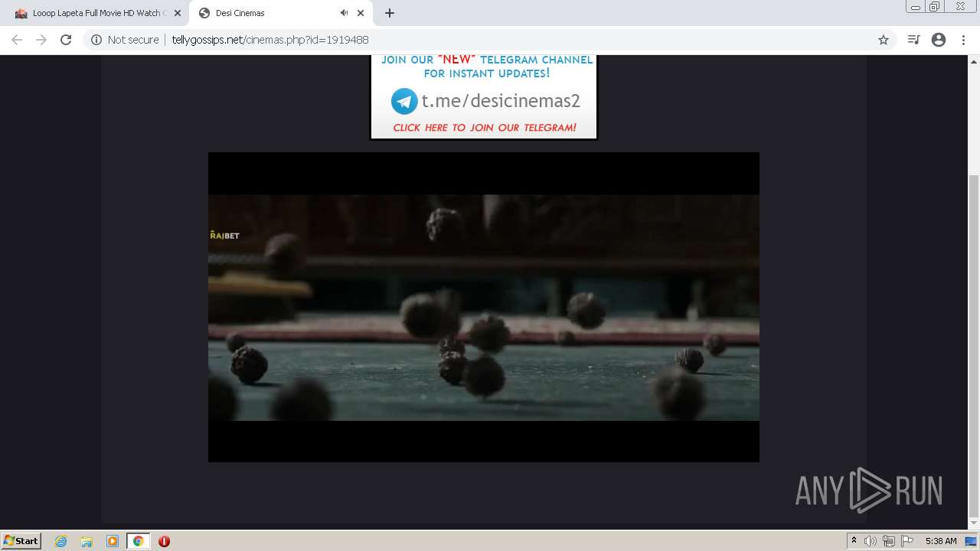Image resolution: width=980 pixels, height=551 pixels.
Task: Reload the current page
Action: (66, 40)
